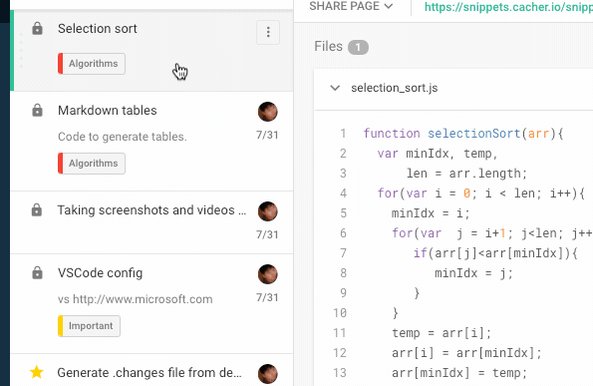Click the author avatar on Generate .changes row
Viewport: 593px width, 386px height.
pyautogui.click(x=268, y=374)
